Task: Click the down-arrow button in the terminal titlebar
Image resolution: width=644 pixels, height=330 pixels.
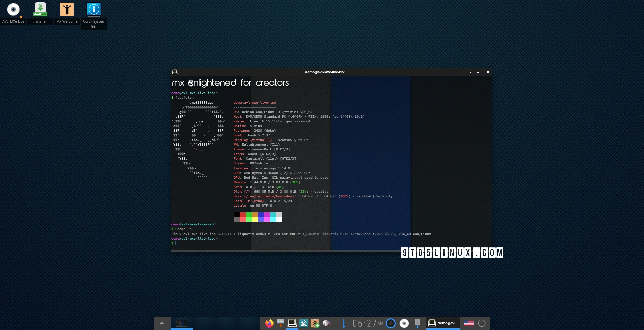Action: tap(470, 72)
